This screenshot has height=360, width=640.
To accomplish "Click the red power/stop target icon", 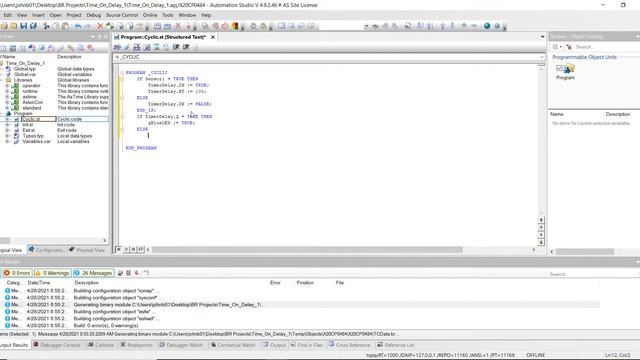I will pos(225,26).
